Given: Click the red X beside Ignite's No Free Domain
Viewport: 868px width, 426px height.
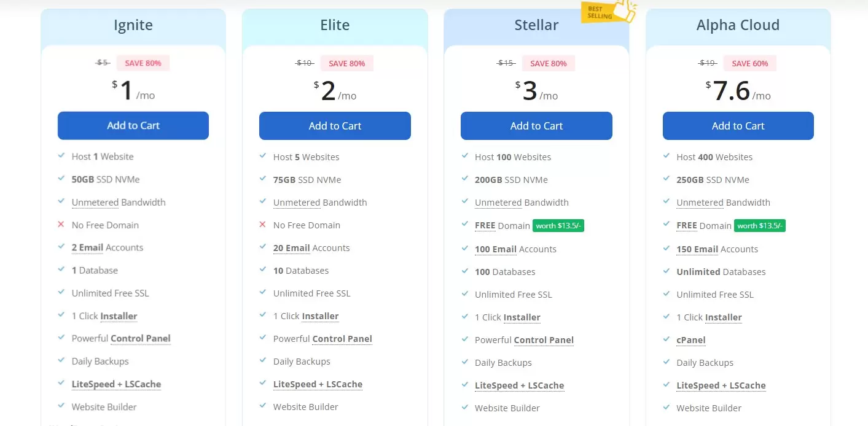Looking at the screenshot, I should tap(61, 225).
